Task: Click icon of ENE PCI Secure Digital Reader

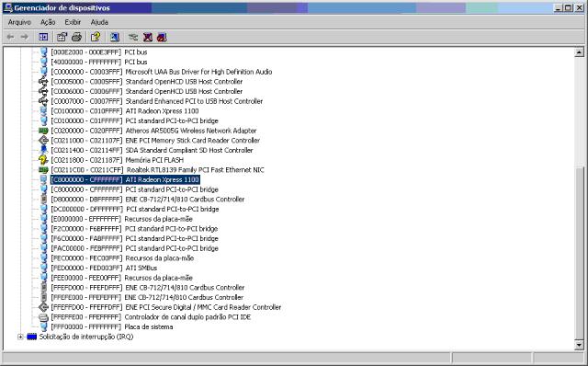Action: coord(43,307)
